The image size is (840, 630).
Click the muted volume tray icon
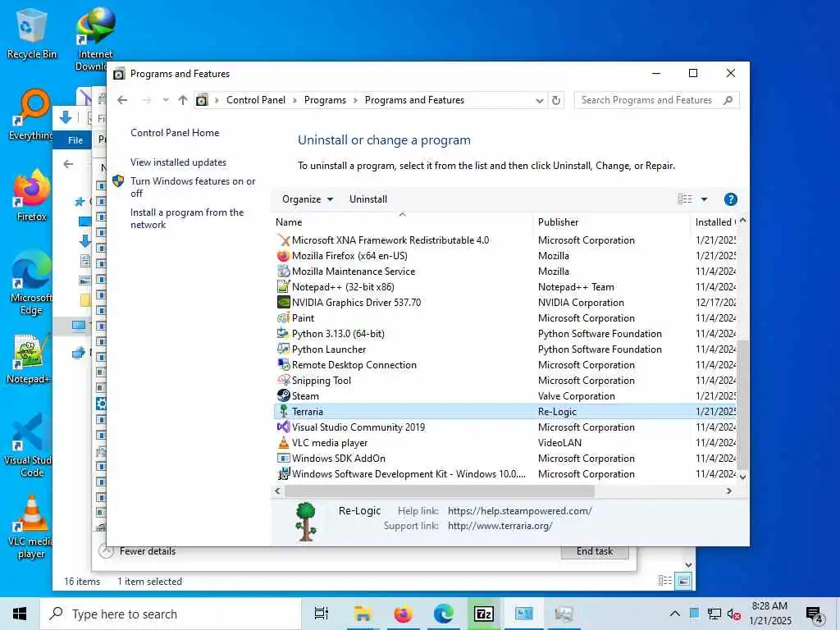tap(733, 614)
